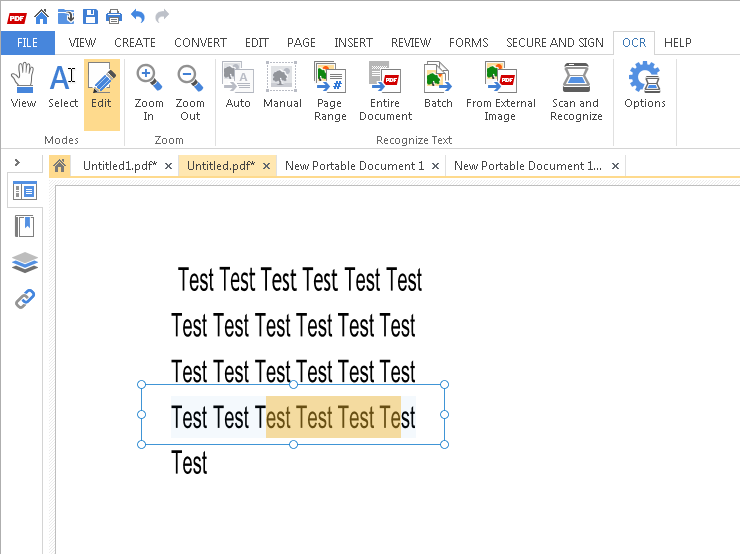The height and width of the screenshot is (554, 740).
Task: Click the Open folder icon in quick access toolbar
Action: (66, 17)
